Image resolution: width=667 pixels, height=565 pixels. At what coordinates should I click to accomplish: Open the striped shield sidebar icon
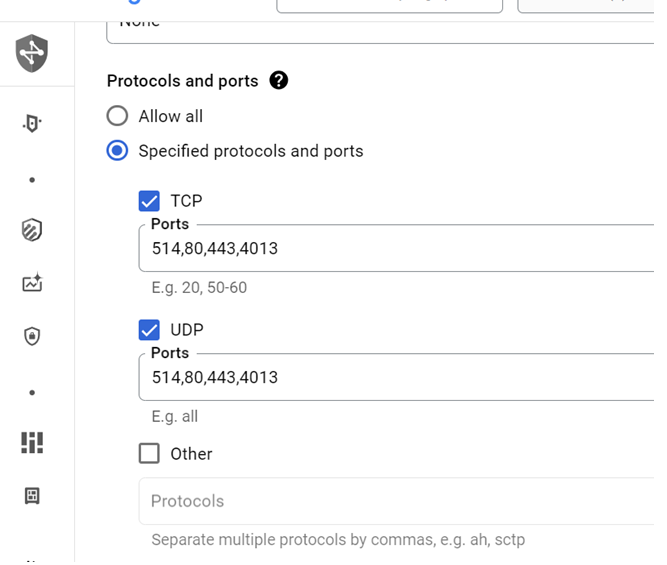click(x=32, y=230)
